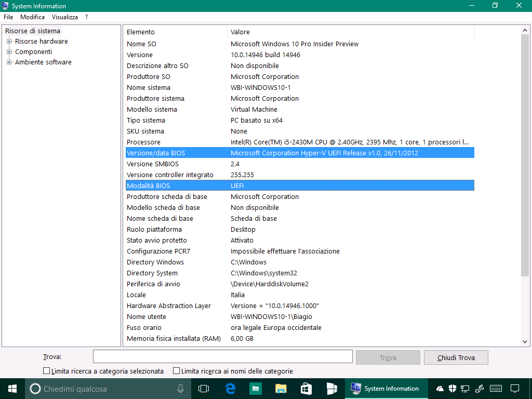Click the Chiudi Trova button
The height and width of the screenshot is (399, 532).
click(456, 357)
